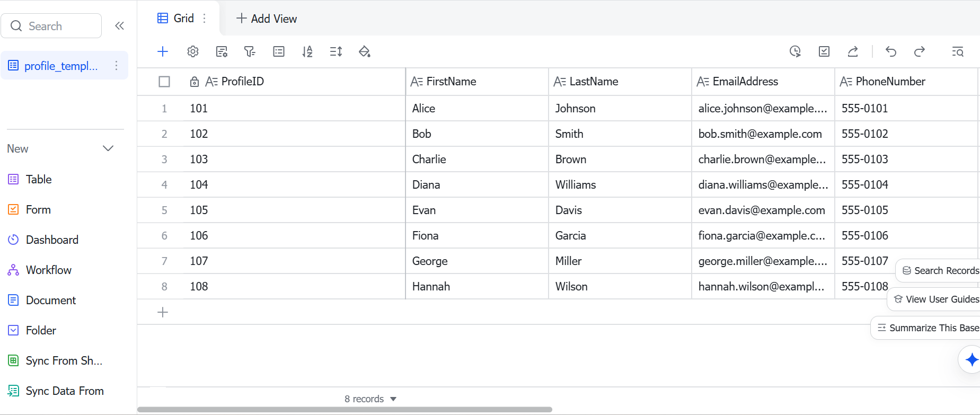Select cell 'Smith' in LastName
980x415 pixels.
(620, 134)
